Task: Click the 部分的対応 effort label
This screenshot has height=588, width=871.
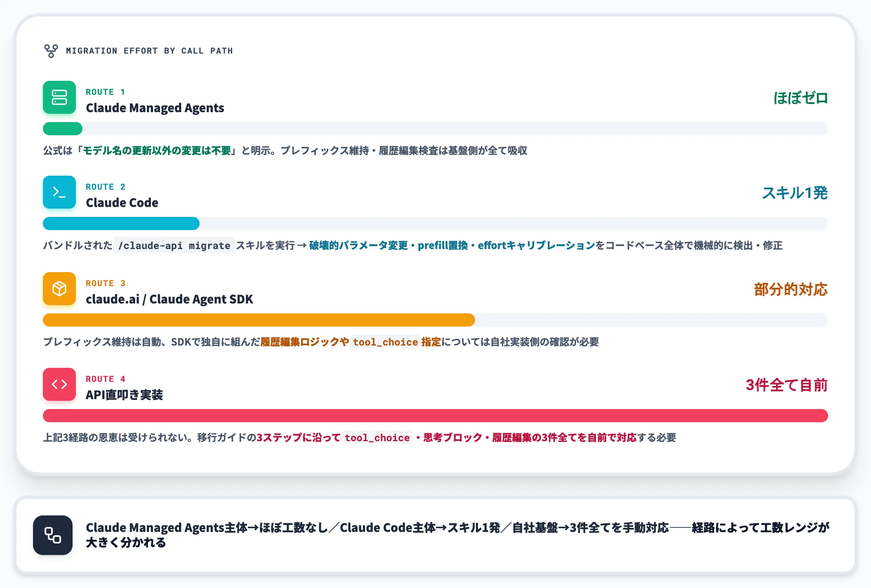Action: (x=791, y=289)
